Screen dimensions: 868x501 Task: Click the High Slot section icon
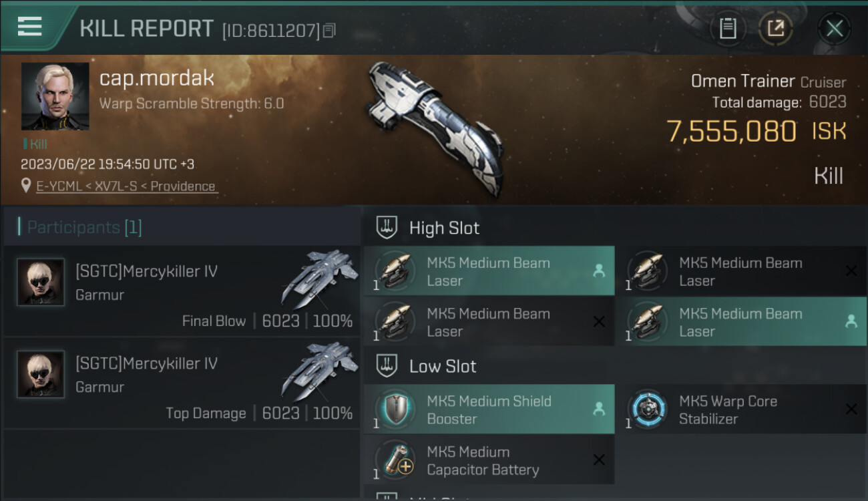pyautogui.click(x=387, y=228)
